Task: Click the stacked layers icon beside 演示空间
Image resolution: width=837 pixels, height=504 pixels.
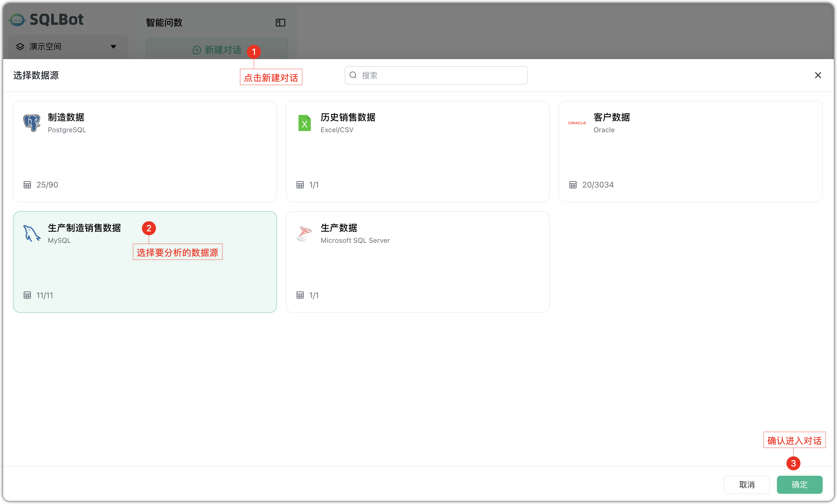Action: 20,46
